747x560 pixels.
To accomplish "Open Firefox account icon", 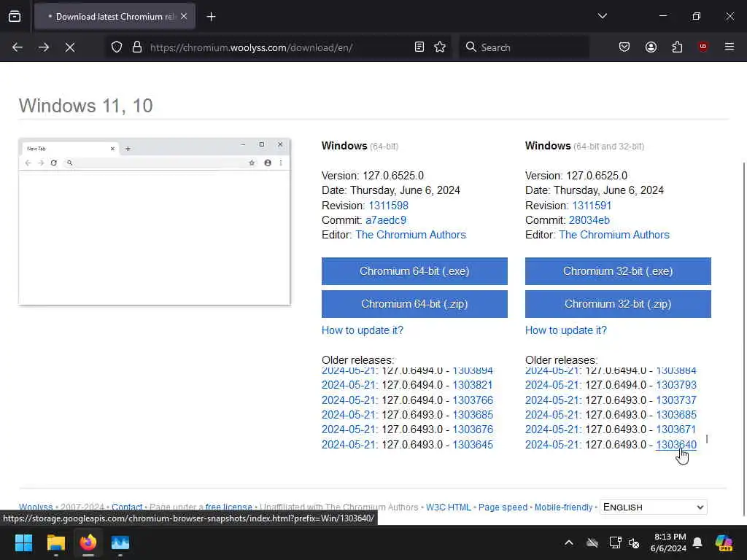I will [x=651, y=47].
